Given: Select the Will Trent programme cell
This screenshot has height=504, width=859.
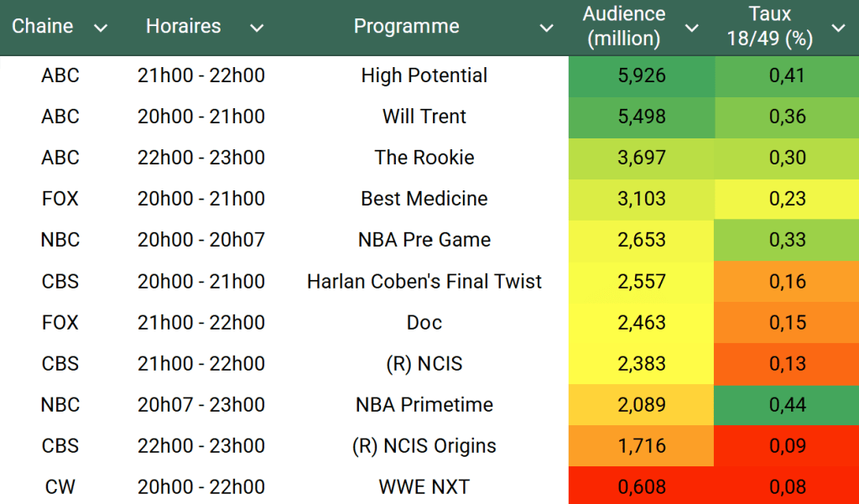Looking at the screenshot, I should [424, 117].
